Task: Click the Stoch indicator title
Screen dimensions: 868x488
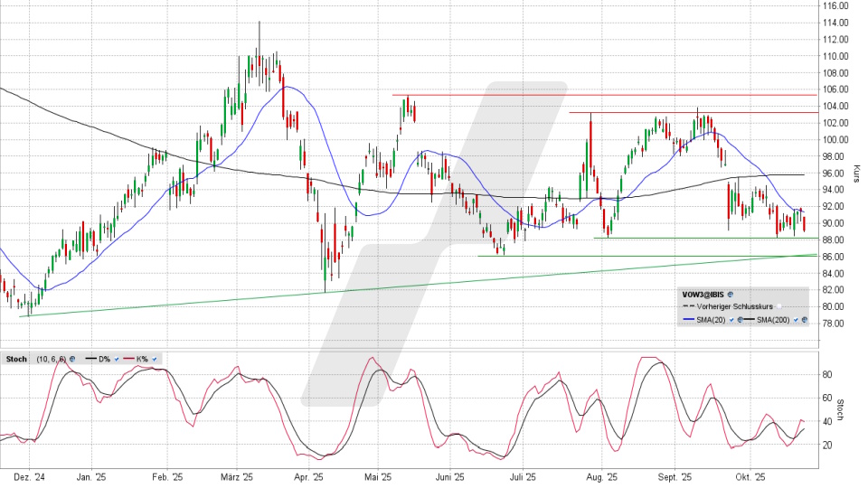Action: point(14,359)
